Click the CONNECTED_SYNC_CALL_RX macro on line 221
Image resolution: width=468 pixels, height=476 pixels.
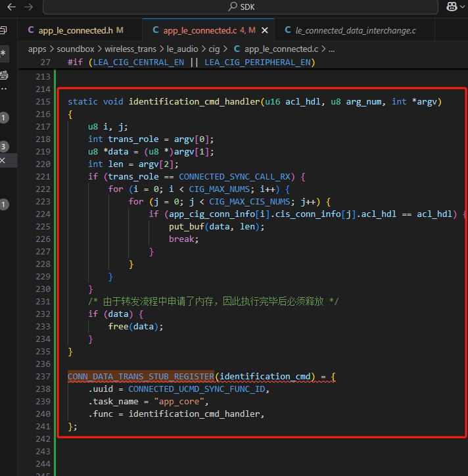(x=234, y=177)
